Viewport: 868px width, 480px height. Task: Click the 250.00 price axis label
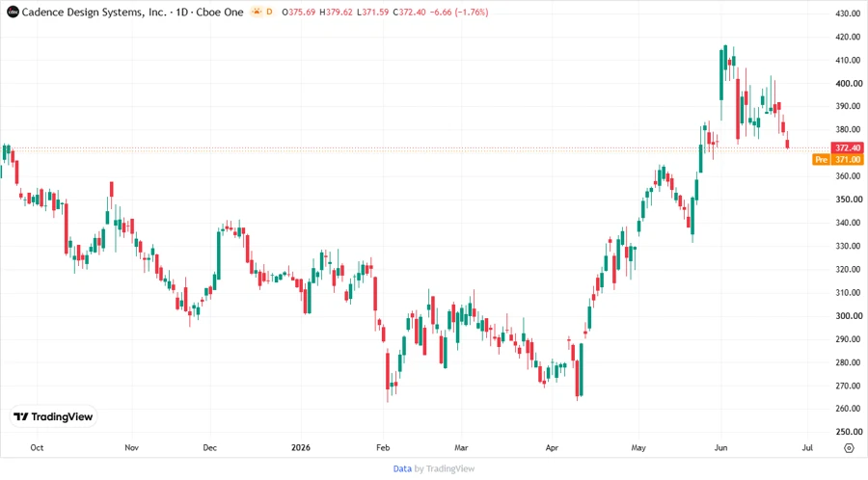[x=848, y=432]
